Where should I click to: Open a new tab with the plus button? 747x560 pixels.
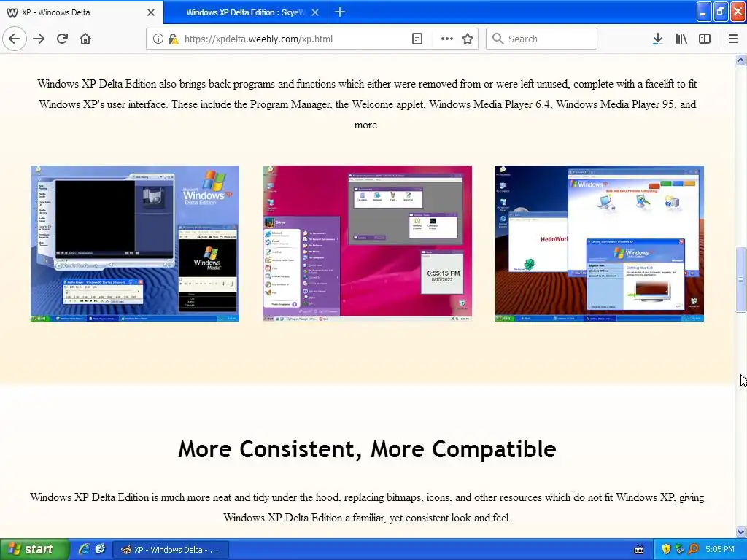(340, 12)
